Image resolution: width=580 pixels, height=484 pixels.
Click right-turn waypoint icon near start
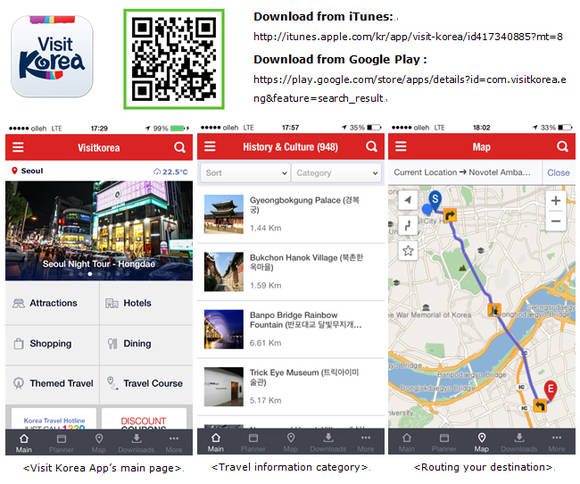[450, 215]
